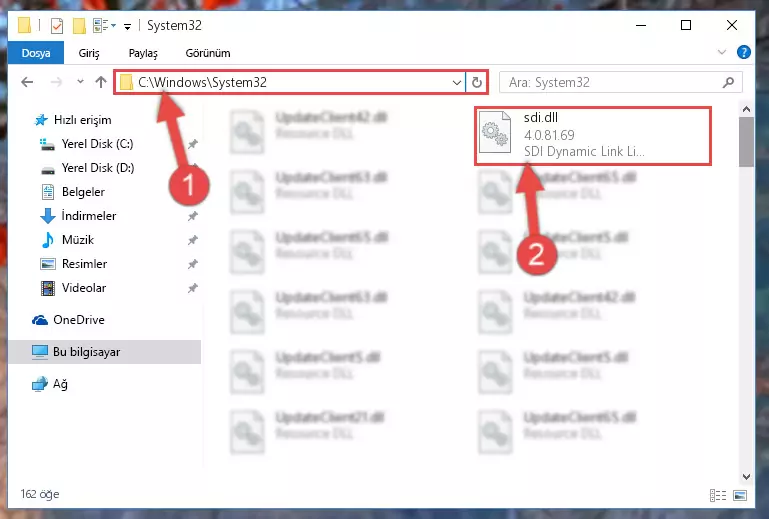
Task: Click the Properties checkmark quick access icon
Action: 57,26
